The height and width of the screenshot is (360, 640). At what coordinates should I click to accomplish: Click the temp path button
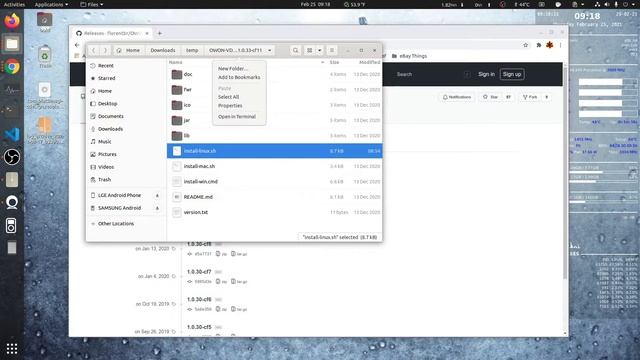tap(192, 50)
